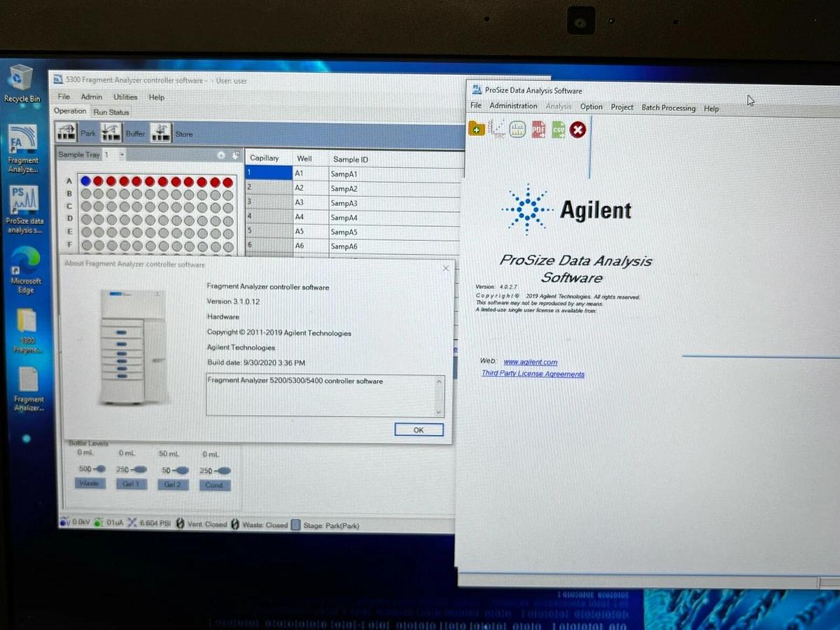Click the About dialog description scrollbar

440,396
